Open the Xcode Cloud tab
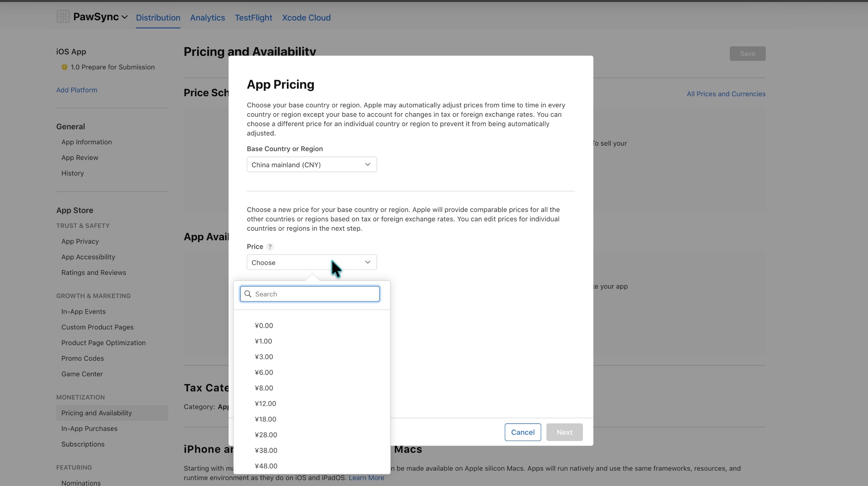 coord(306,17)
